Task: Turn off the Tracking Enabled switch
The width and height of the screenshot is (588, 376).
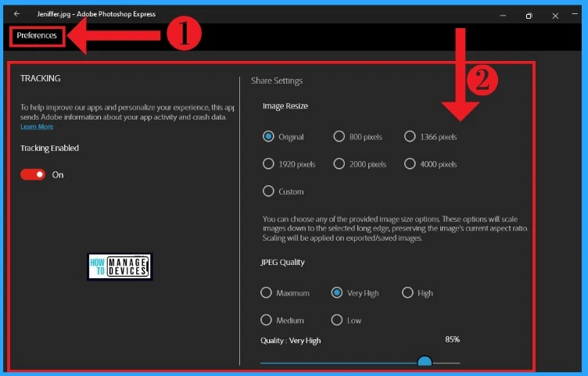Action: 33,174
